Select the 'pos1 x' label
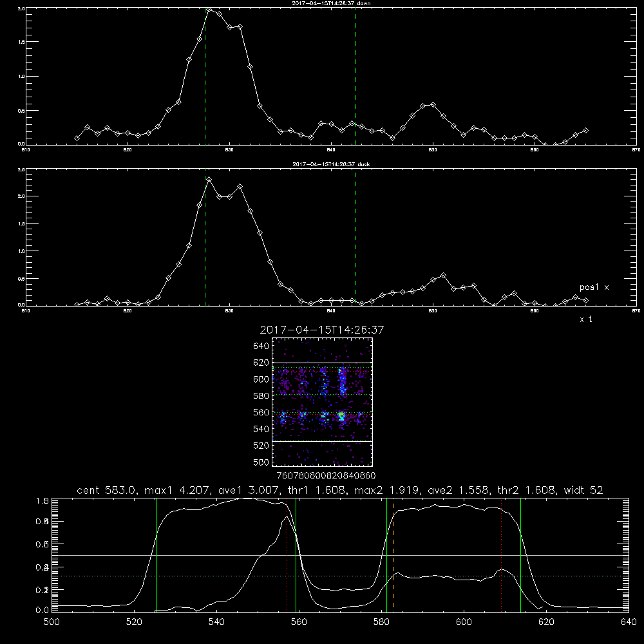This screenshot has height=644, width=644. [594, 287]
